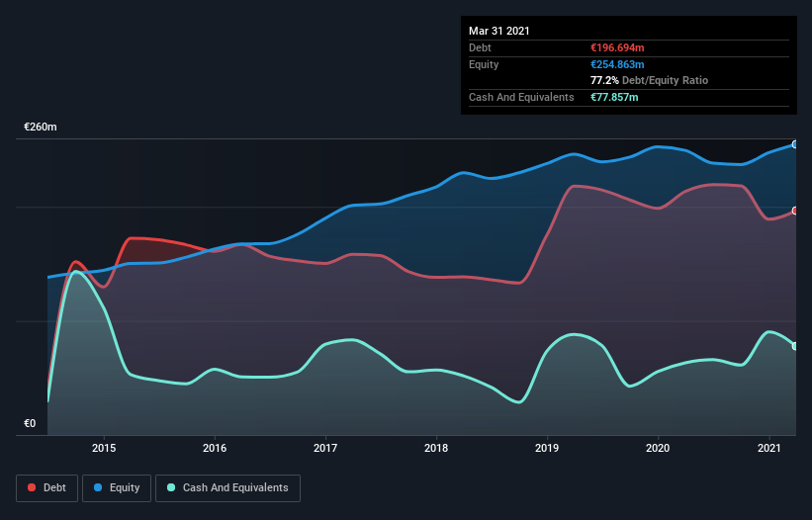
Task: Click the €196.694m debt value
Action: [x=617, y=47]
